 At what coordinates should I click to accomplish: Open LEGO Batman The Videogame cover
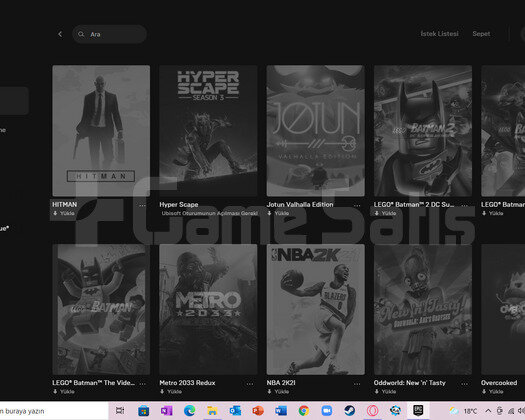[x=101, y=309]
